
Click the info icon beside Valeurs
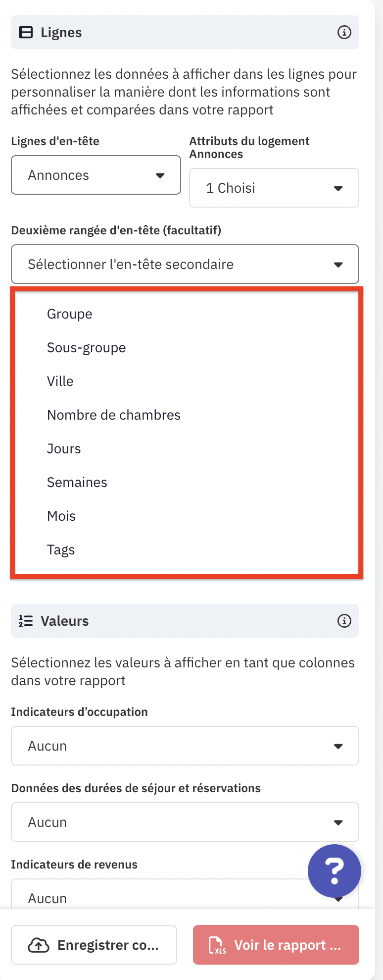[x=344, y=621]
